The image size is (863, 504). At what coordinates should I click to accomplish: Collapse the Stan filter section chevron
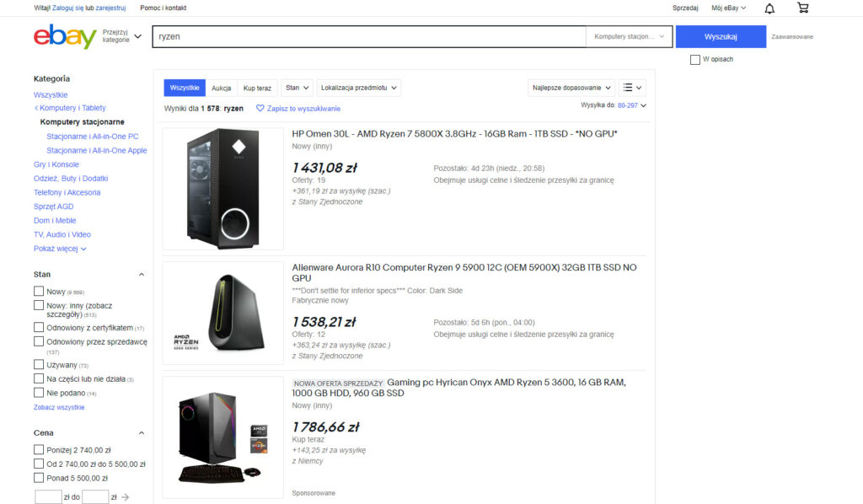pos(141,275)
